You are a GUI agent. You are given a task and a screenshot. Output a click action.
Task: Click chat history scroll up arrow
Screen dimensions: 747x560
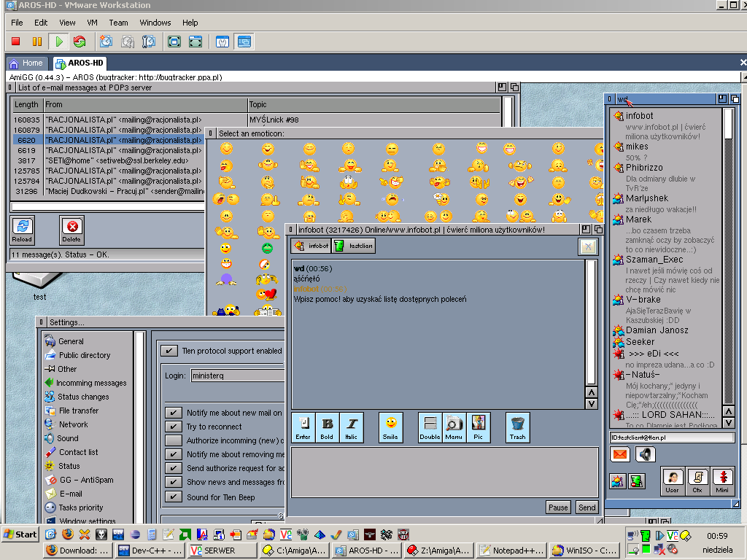tap(591, 392)
